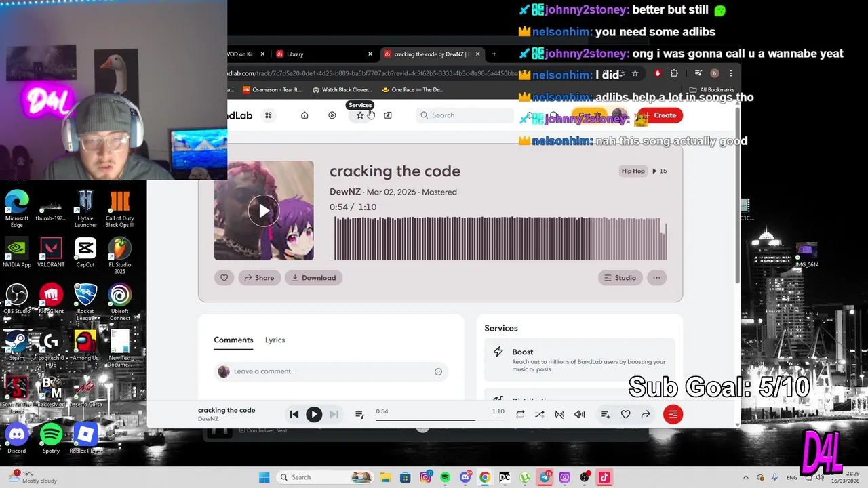868x488 pixels.
Task: Open the BandLab apps grid menu
Action: [x=269, y=115]
